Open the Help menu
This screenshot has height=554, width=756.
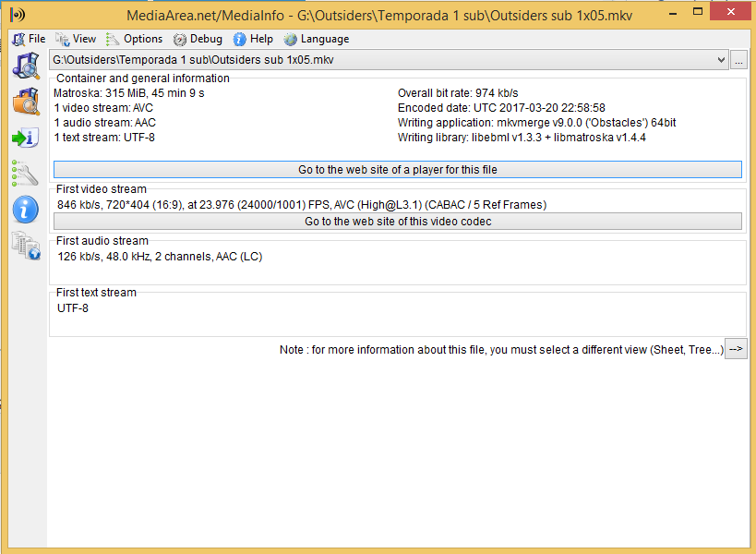253,39
